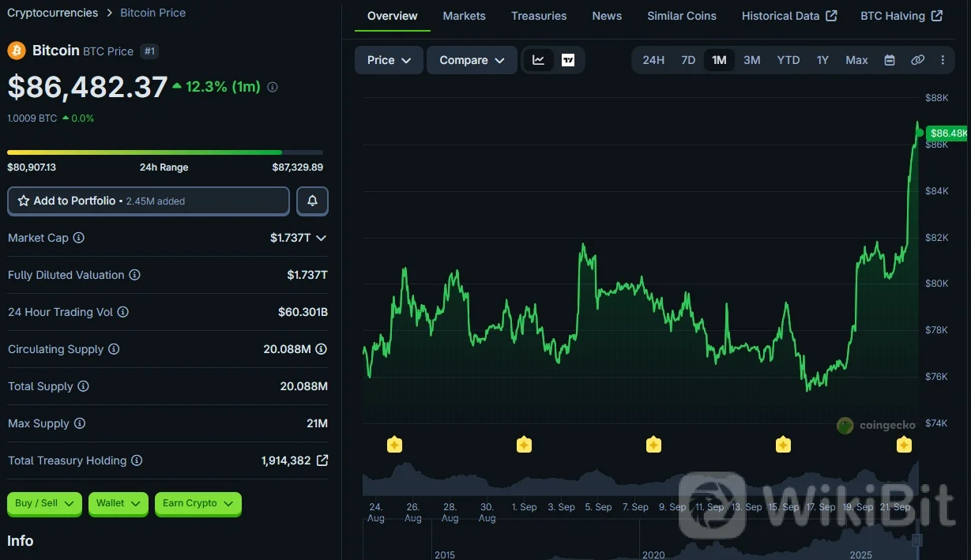This screenshot has width=971, height=560.
Task: Click the $87,329.89 range high value
Action: pos(298,167)
